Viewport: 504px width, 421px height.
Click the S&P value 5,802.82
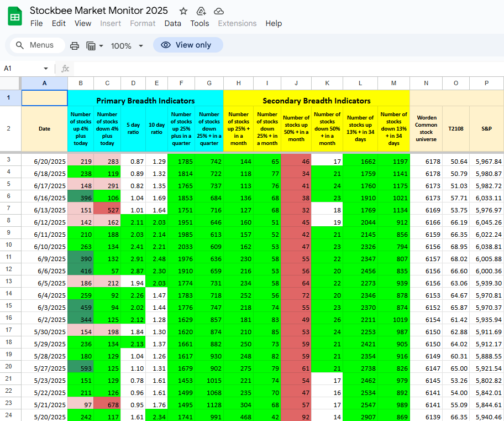[x=487, y=379]
